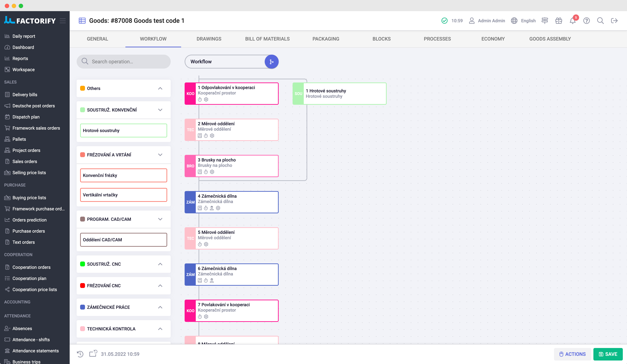Image resolution: width=627 pixels, height=364 pixels.
Task: Click the search icon top right
Action: coord(601,20)
